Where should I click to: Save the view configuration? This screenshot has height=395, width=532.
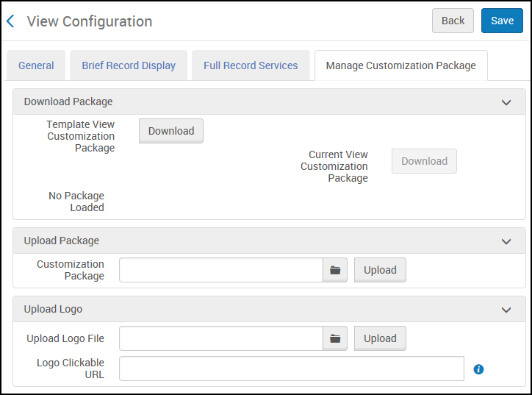point(502,21)
